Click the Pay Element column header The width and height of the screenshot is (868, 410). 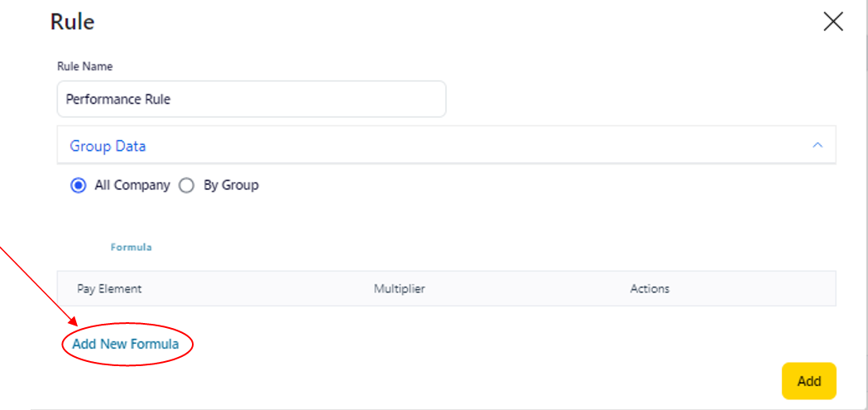click(109, 289)
